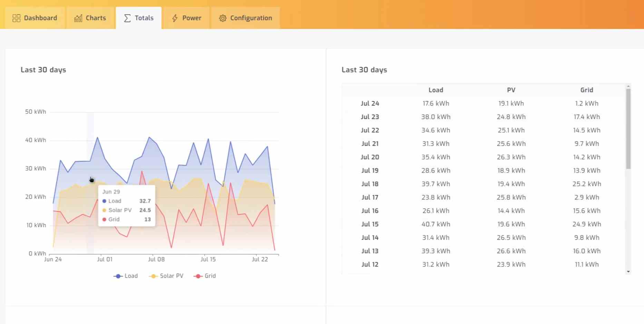644x324 pixels.
Task: Toggle Load series in chart legend
Action: [x=126, y=276]
